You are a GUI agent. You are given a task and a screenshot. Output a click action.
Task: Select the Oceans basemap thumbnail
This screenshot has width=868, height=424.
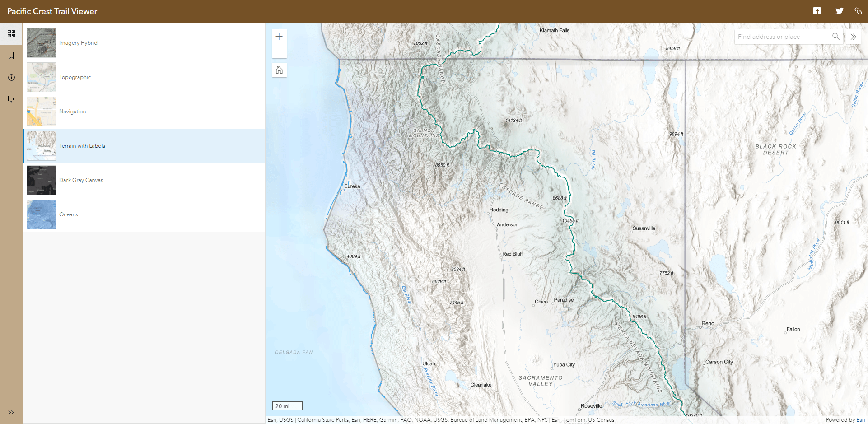pyautogui.click(x=42, y=214)
